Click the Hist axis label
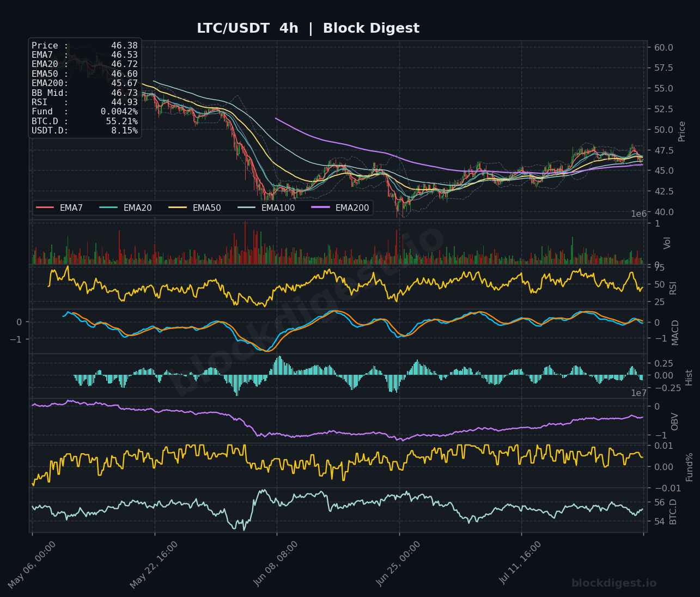Image resolution: width=700 pixels, height=597 pixels. coord(689,377)
